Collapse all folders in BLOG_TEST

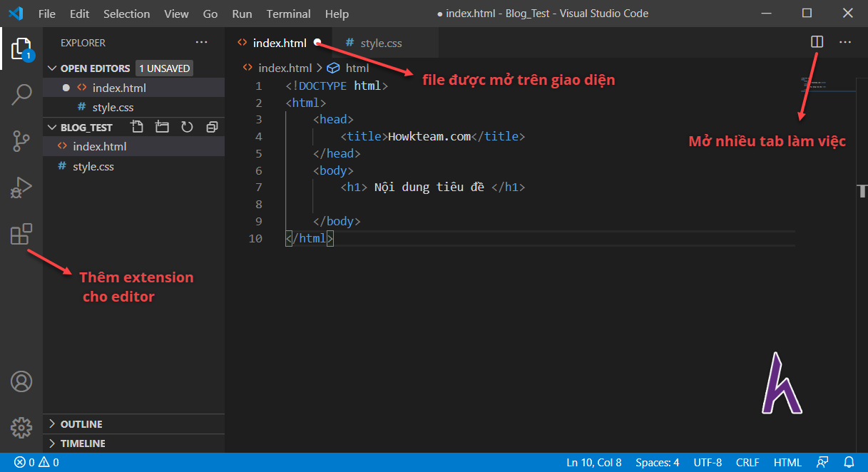click(x=212, y=127)
